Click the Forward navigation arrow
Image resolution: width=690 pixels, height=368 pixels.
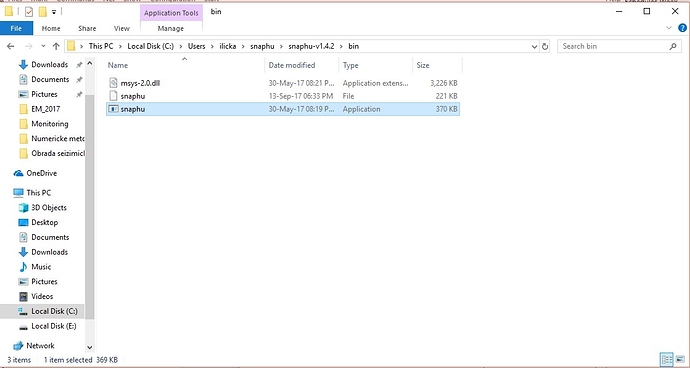tap(29, 46)
